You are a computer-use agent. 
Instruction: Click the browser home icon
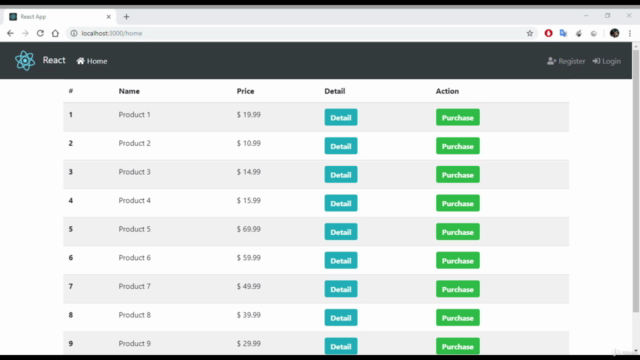pos(55,33)
